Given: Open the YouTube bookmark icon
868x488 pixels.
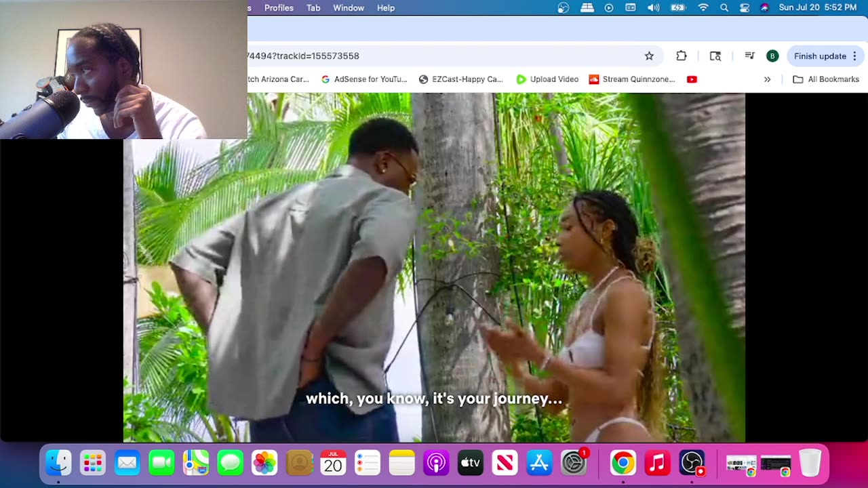Looking at the screenshot, I should pyautogui.click(x=692, y=79).
